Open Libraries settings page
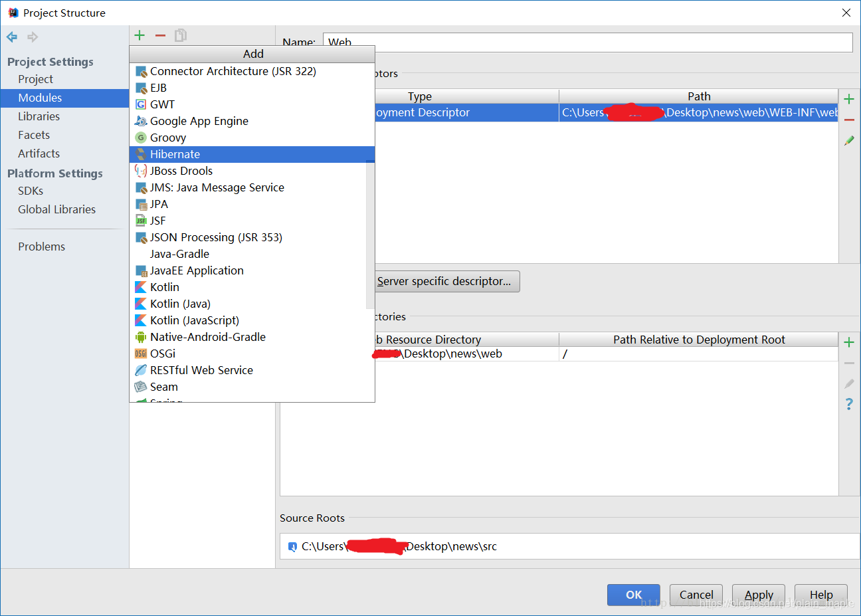 [x=64, y=116]
